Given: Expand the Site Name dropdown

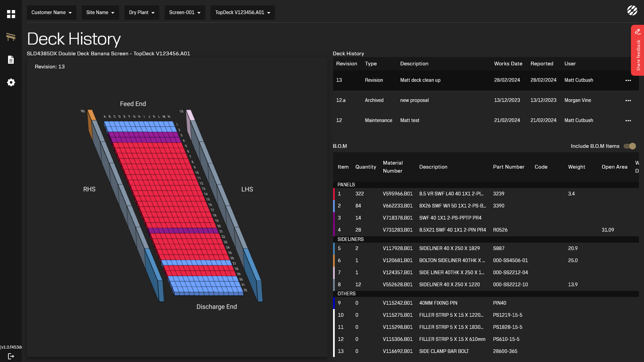Looking at the screenshot, I should [x=100, y=12].
